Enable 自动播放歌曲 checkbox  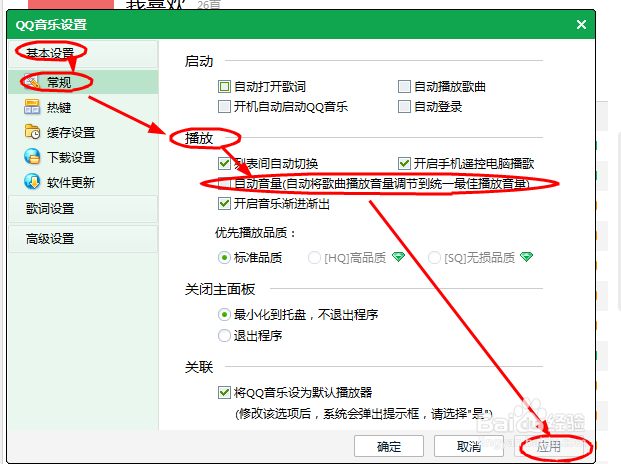tap(404, 86)
